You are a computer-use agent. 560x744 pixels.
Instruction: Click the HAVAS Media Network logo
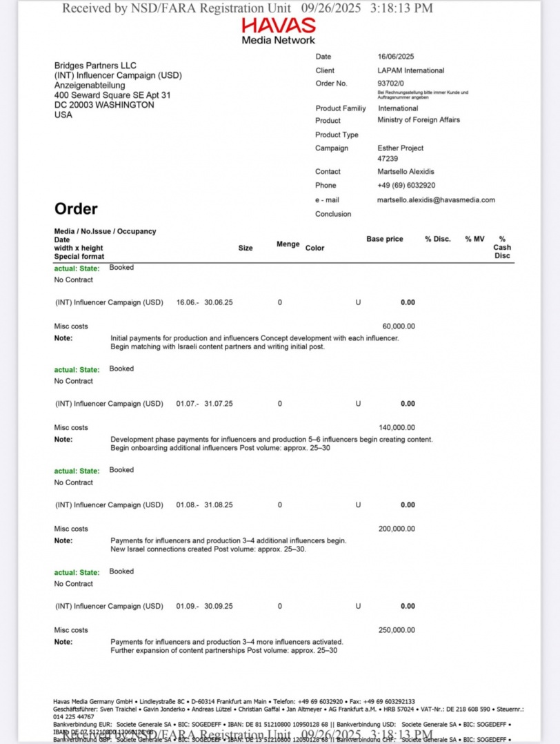(279, 31)
